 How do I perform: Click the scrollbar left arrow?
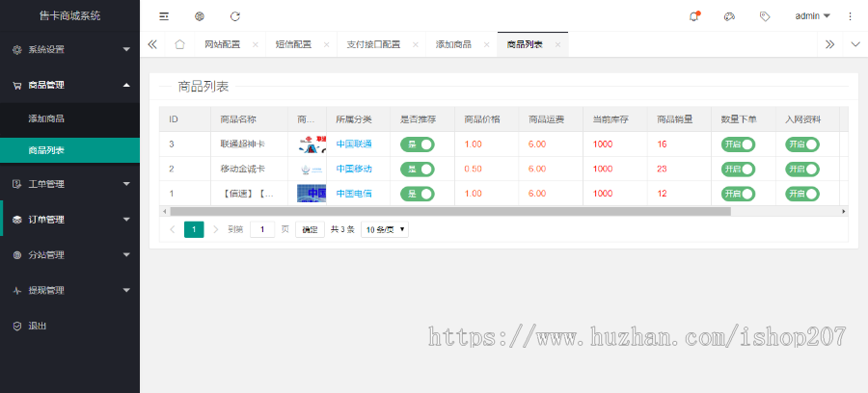point(163,211)
